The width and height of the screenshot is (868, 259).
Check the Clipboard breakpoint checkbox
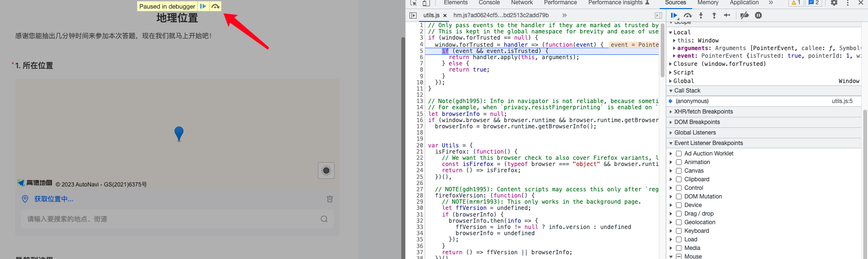[x=679, y=179]
